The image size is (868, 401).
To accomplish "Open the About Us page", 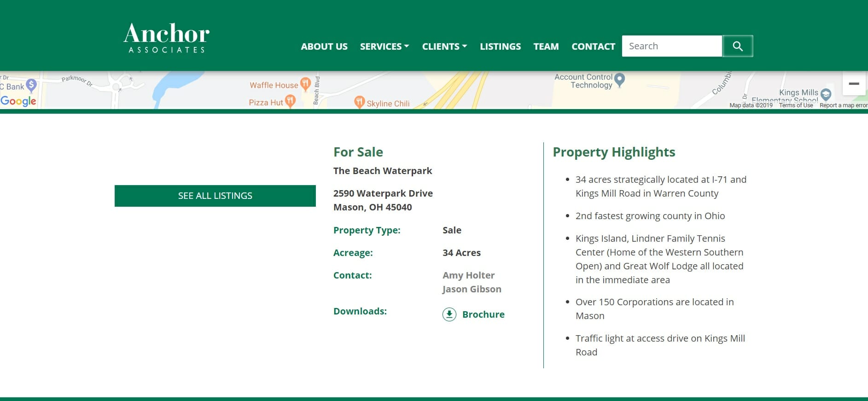I will pos(324,46).
